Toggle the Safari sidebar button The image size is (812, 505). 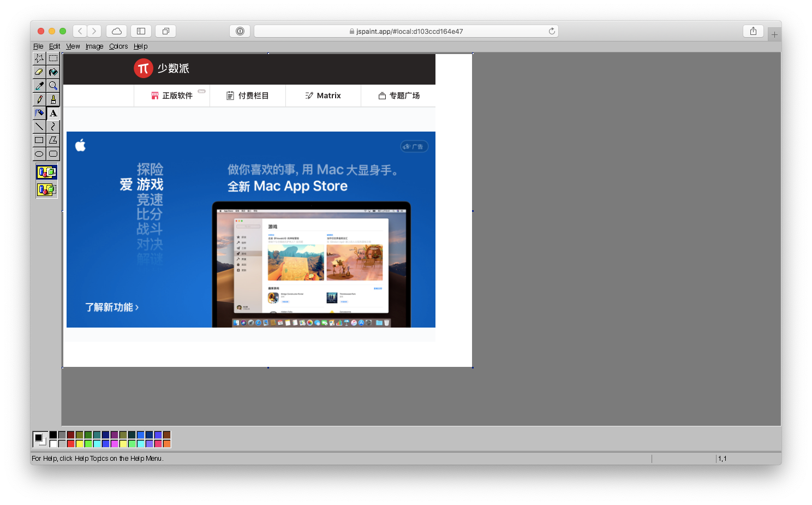[x=141, y=31]
